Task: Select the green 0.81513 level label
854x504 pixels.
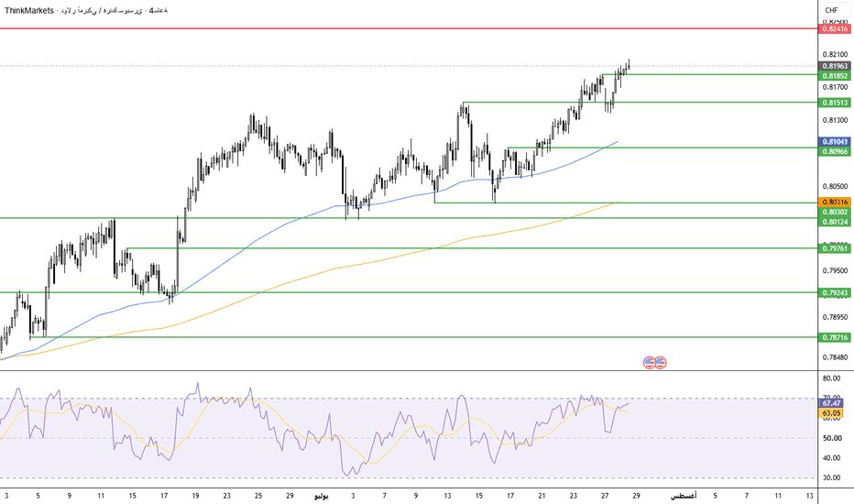Action: pyautogui.click(x=835, y=103)
